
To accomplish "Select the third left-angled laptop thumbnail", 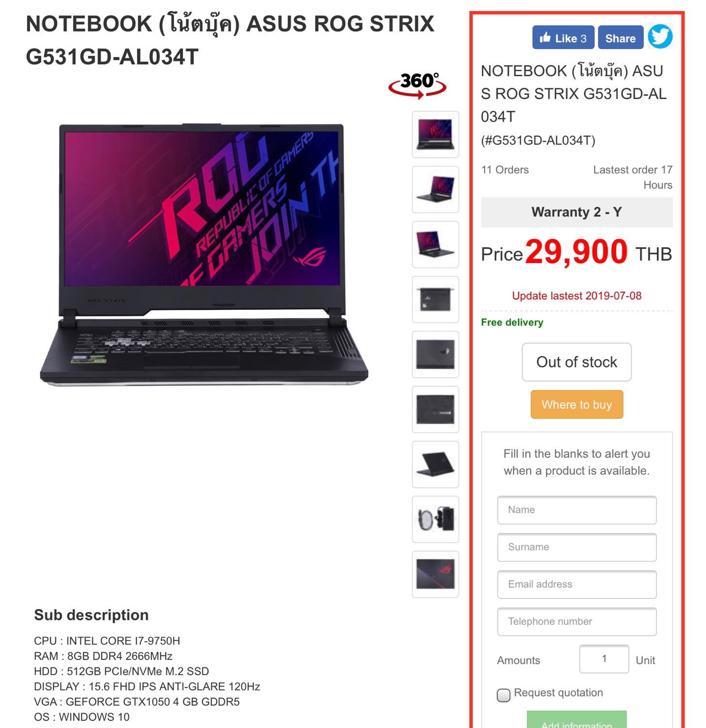I will 436,245.
